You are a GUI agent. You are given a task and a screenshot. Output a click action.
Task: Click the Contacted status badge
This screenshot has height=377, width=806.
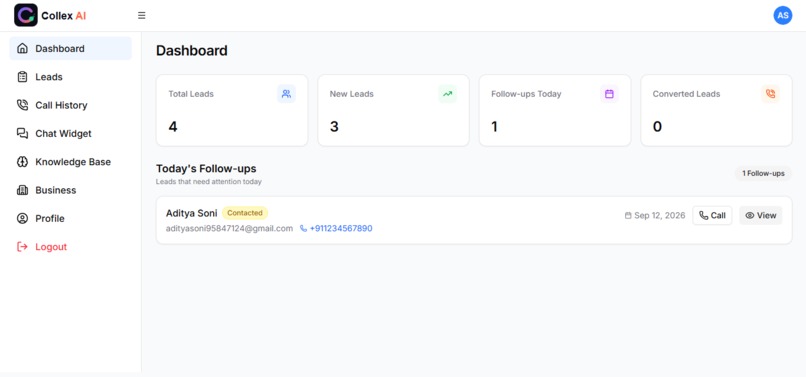245,213
